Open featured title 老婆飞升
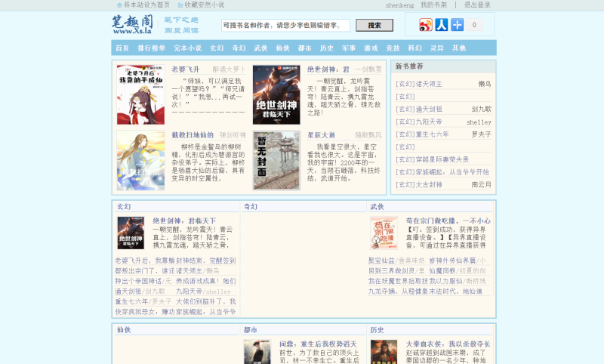The height and width of the screenshot is (364, 604). 186,69
